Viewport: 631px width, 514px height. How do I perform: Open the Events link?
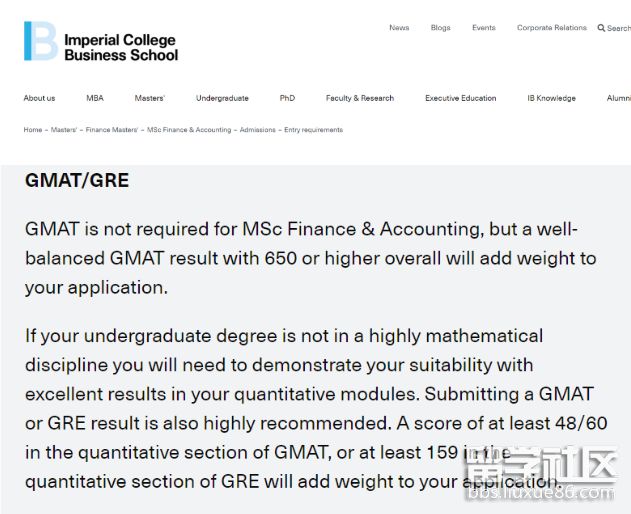coord(484,28)
